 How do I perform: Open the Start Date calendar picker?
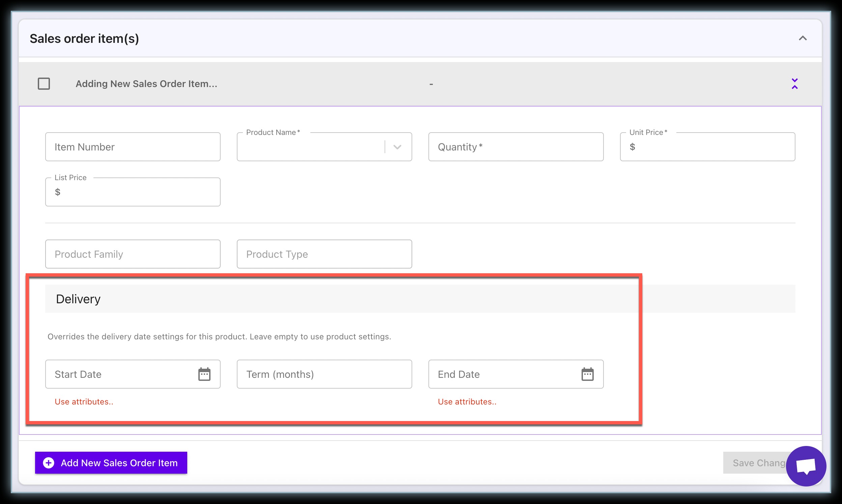pos(204,374)
